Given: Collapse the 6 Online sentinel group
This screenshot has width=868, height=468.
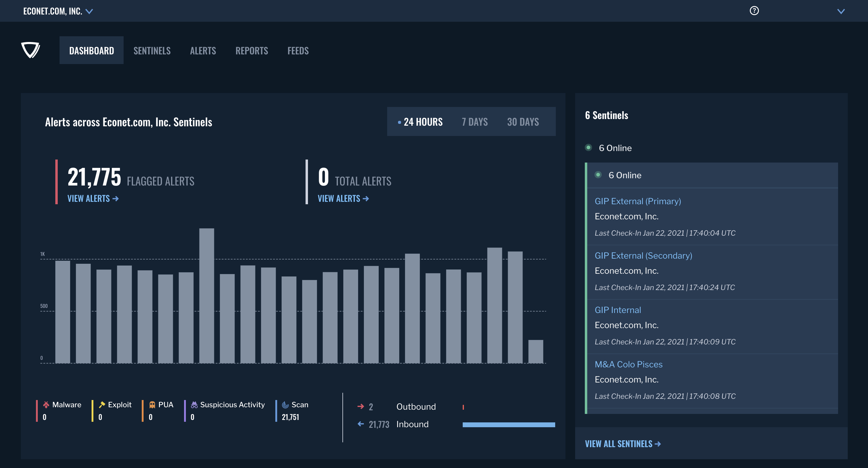Looking at the screenshot, I should 624,175.
